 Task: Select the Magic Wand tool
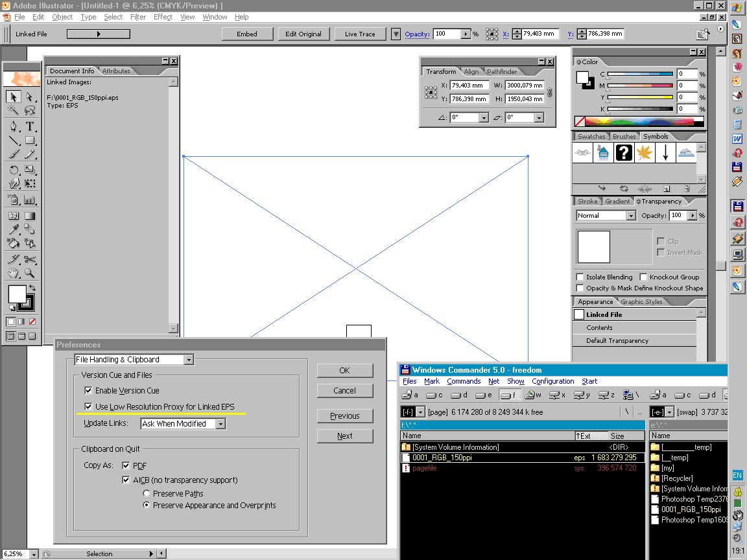(14, 110)
